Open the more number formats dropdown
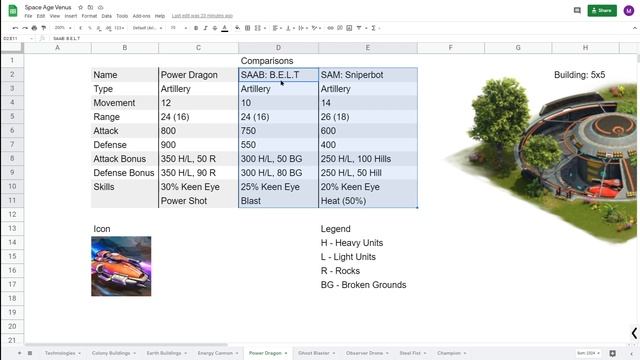Image resolution: width=640 pixels, height=360 pixels. (119, 28)
